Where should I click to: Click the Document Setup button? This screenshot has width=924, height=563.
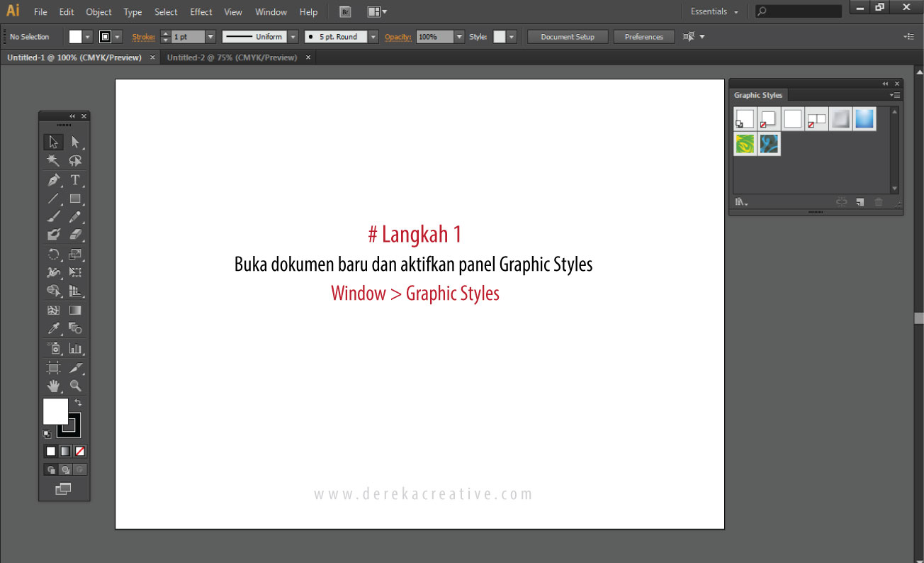(568, 37)
